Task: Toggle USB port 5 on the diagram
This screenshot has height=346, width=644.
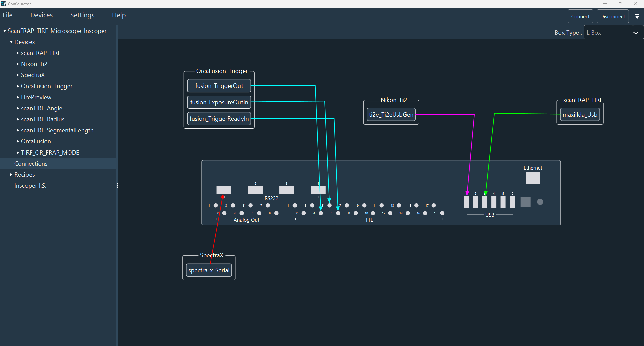Action: [x=502, y=201]
